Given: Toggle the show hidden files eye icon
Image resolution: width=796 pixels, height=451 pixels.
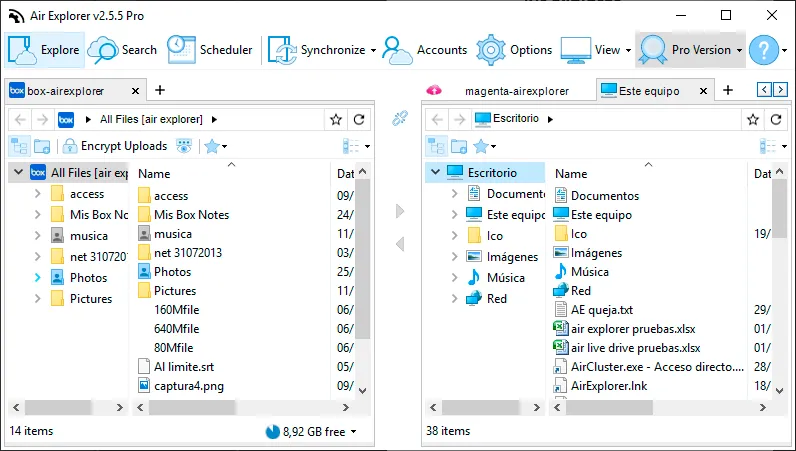Looking at the screenshot, I should coord(184,146).
